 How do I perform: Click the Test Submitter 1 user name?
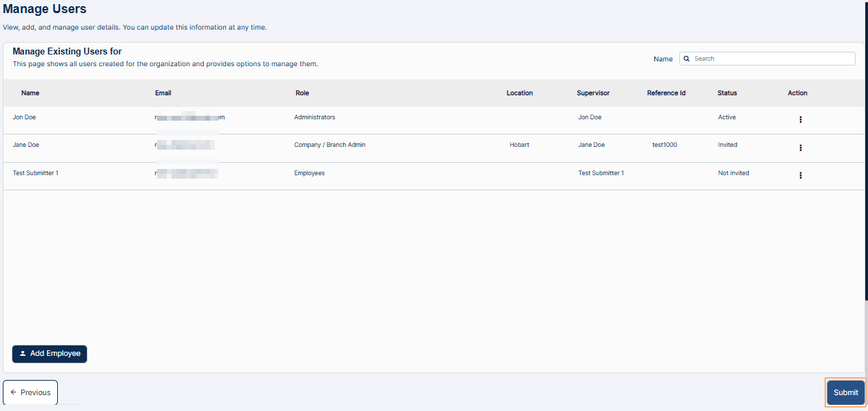[35, 173]
